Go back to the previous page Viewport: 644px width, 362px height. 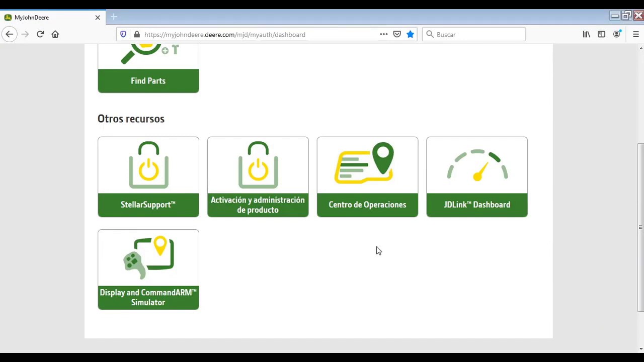tap(10, 34)
